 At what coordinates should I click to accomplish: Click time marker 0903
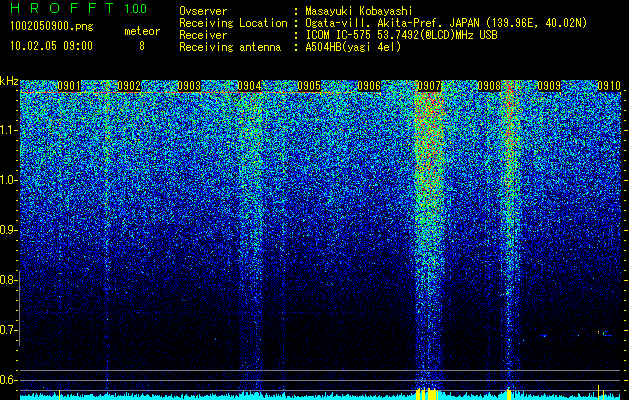point(189,86)
